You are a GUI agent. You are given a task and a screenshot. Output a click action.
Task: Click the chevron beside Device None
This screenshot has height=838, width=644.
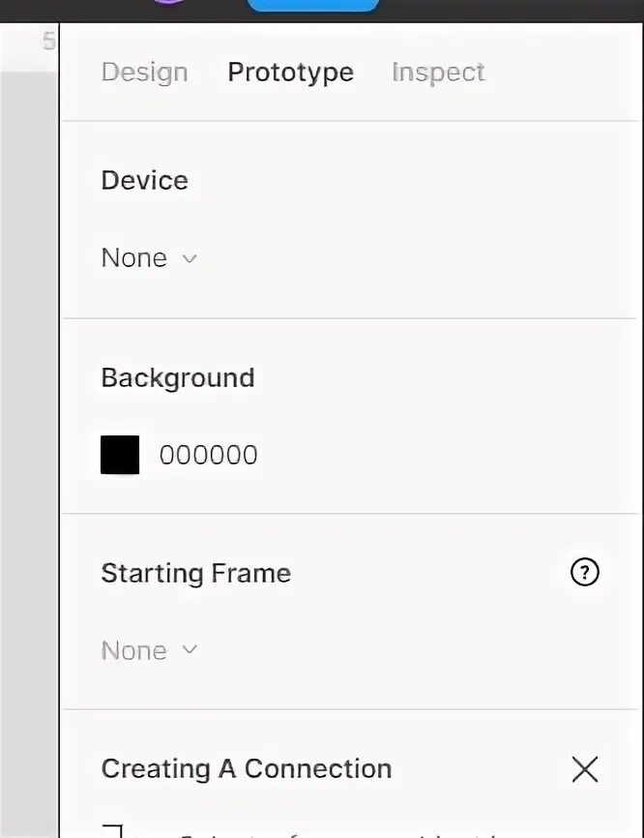[190, 258]
